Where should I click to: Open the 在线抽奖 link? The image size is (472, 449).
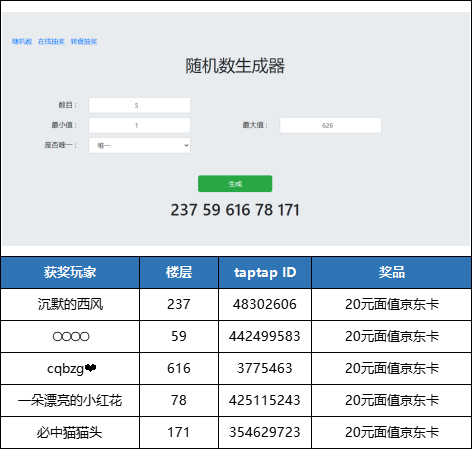[51, 42]
